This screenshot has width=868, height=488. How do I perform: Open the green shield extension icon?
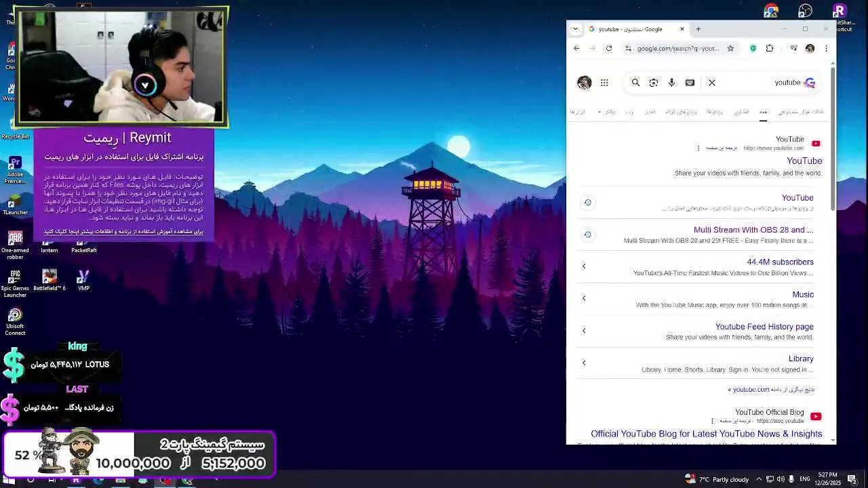(753, 48)
